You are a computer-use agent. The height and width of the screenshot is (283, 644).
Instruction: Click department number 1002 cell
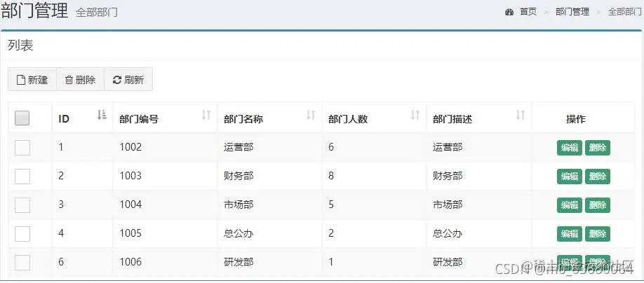tap(130, 147)
